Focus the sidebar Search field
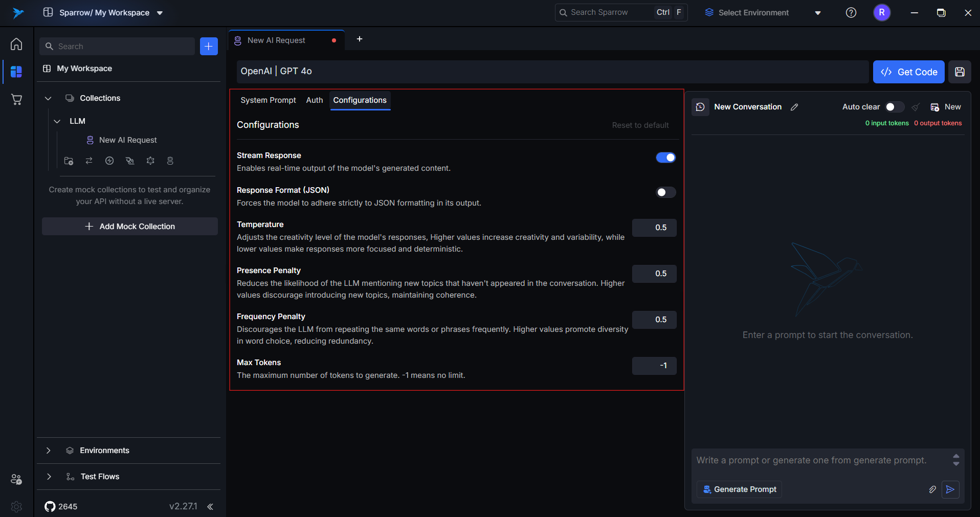The image size is (980, 517). point(117,46)
